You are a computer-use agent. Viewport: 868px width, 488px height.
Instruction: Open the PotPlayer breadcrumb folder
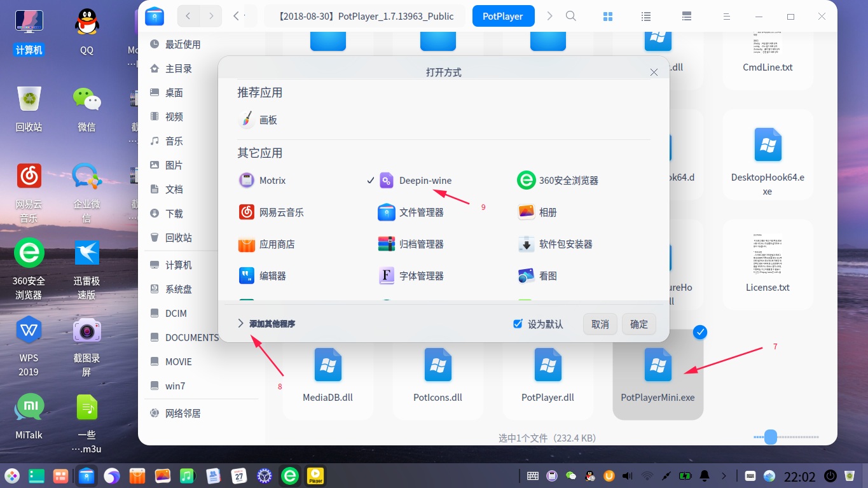(503, 17)
